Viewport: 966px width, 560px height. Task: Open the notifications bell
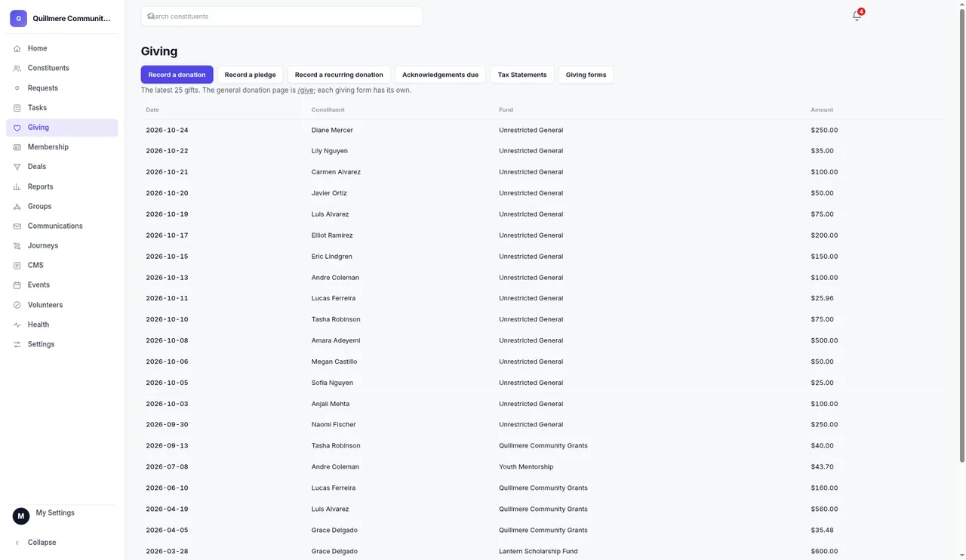tap(857, 16)
